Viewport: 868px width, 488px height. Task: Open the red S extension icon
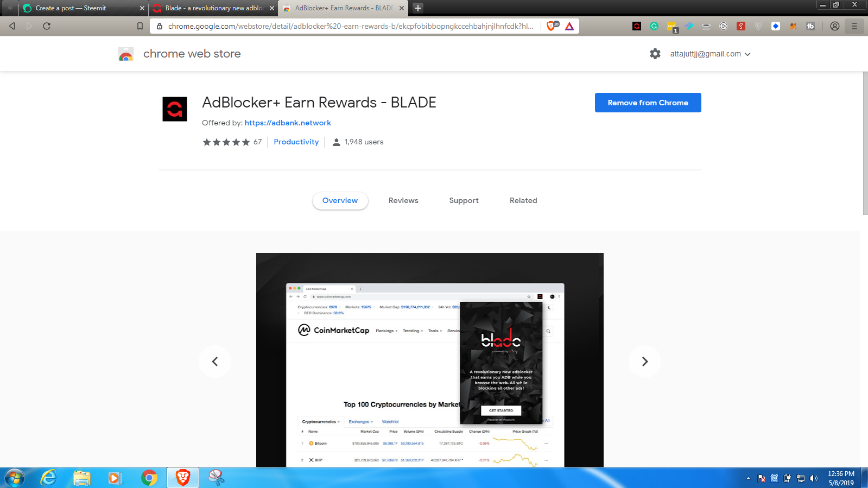741,26
